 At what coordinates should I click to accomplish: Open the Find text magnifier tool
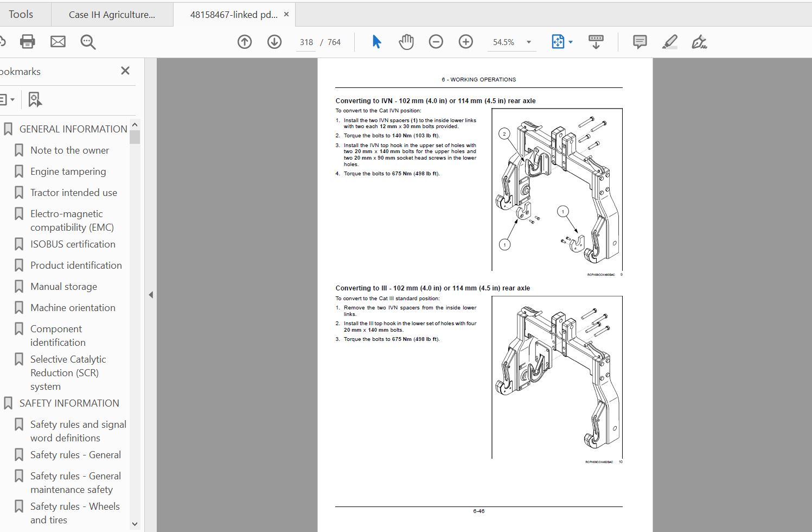[88, 42]
